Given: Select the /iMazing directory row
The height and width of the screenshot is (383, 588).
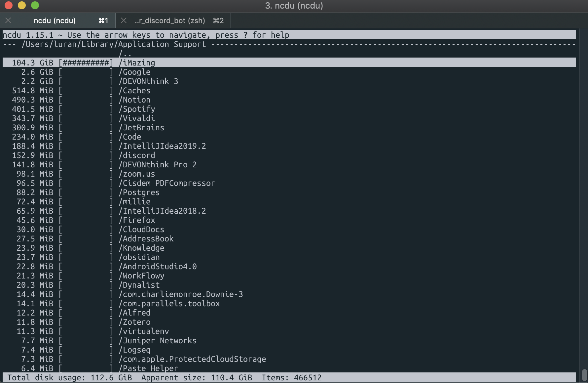Looking at the screenshot, I should click(289, 63).
